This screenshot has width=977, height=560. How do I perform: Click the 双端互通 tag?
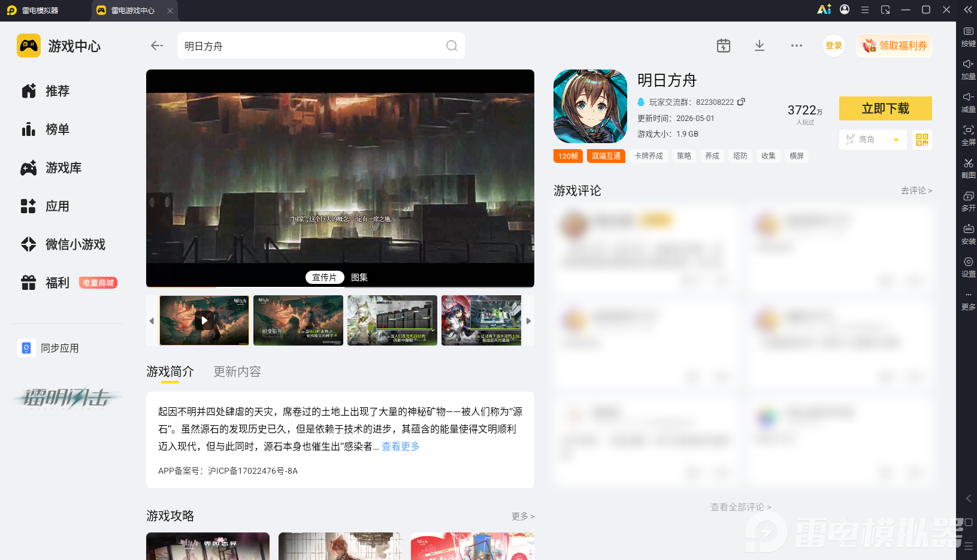click(x=606, y=156)
